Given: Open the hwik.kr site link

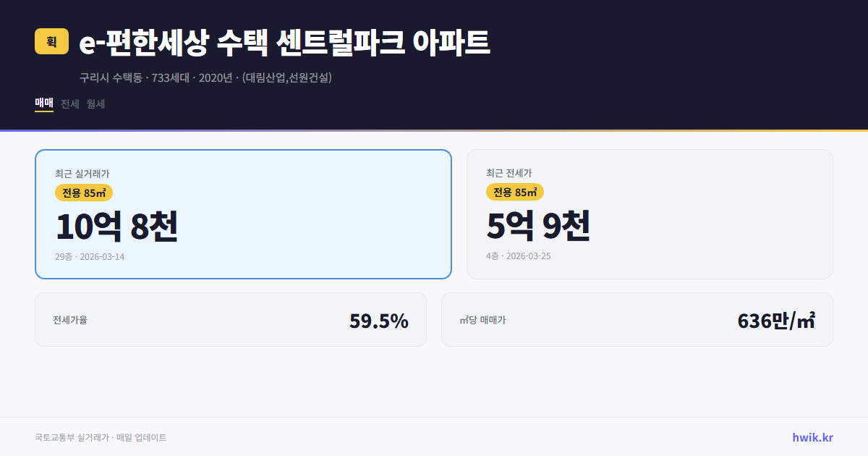Looking at the screenshot, I should point(812,436).
